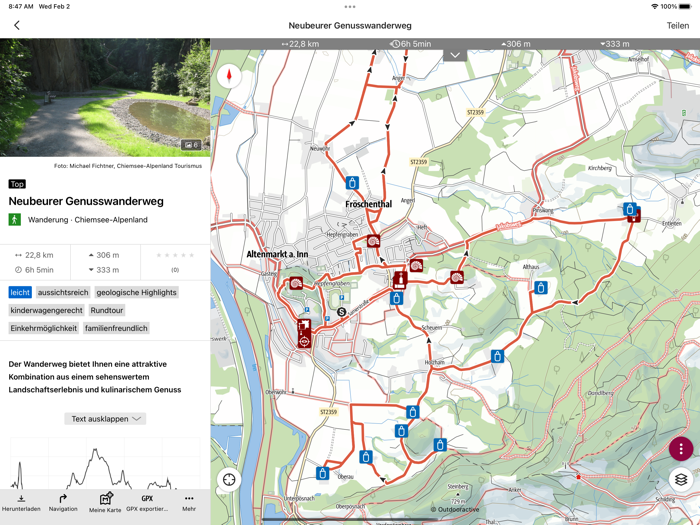Open Meine Karte from toolbar
Image resolution: width=700 pixels, height=525 pixels.
click(105, 503)
